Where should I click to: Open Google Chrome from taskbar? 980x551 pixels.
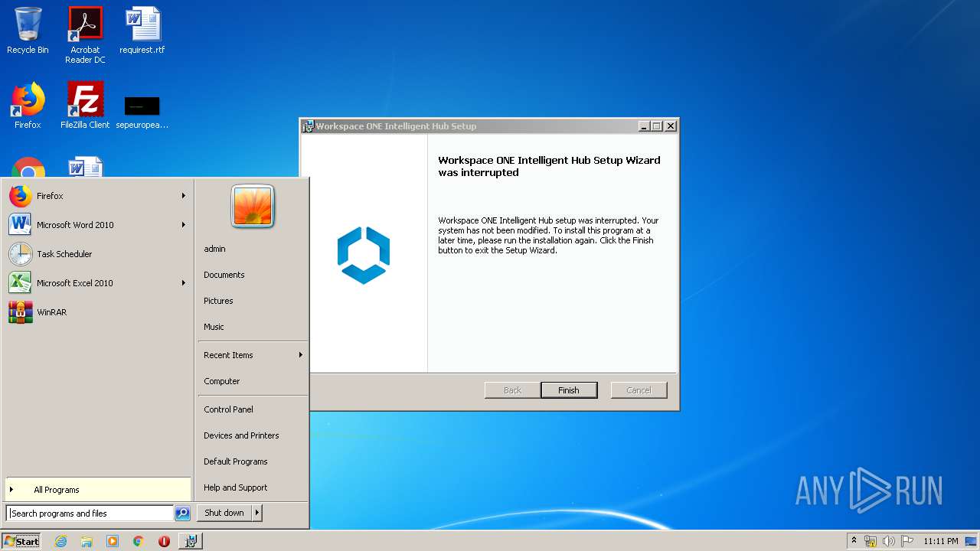click(139, 541)
